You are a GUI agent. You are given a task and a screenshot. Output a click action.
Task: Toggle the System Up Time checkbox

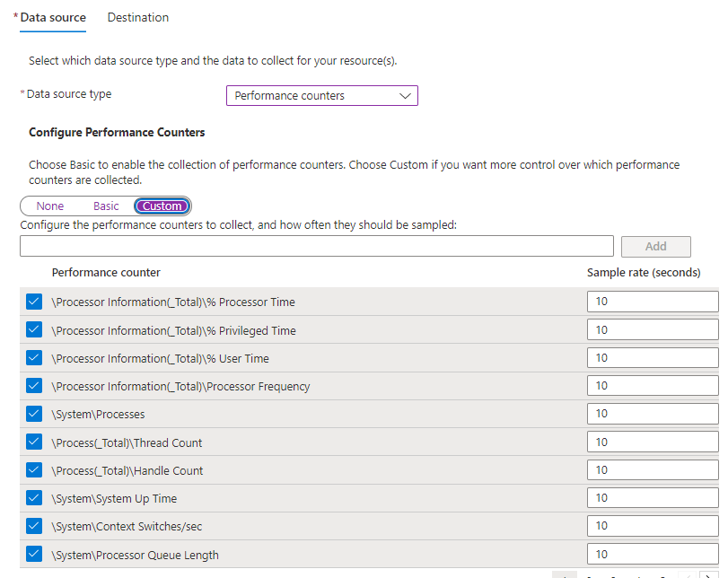point(34,497)
